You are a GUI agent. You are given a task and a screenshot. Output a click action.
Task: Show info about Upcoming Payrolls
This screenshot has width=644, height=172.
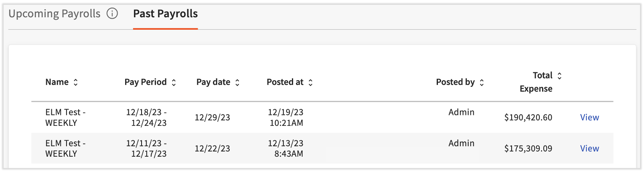(x=112, y=14)
